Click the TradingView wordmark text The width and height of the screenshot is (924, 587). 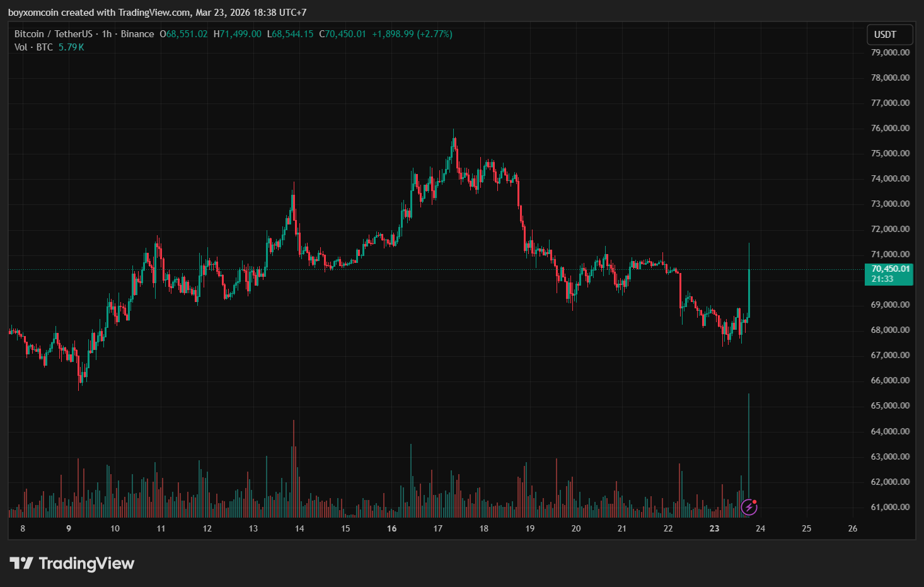[x=86, y=563]
